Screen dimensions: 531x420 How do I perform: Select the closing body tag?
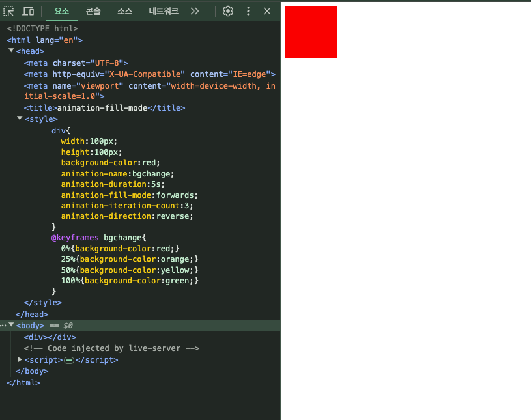click(x=32, y=371)
